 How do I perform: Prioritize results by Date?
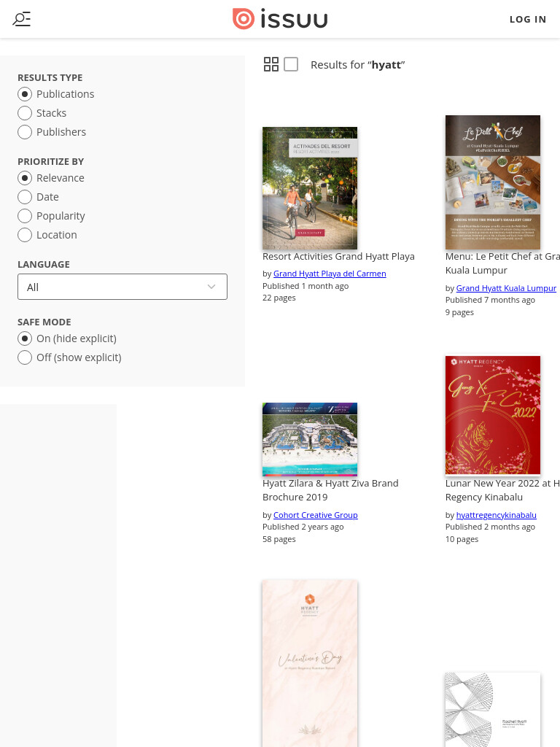pos(38,197)
